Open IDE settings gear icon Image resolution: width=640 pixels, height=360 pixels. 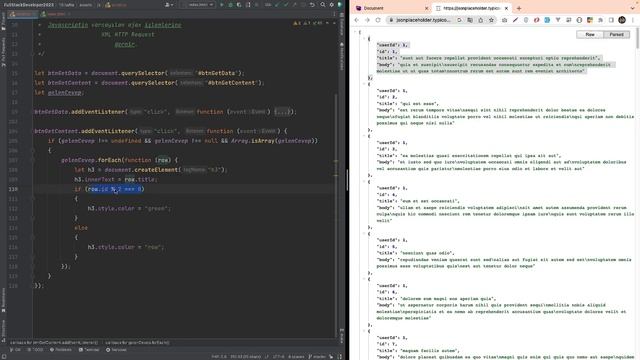[331, 5]
